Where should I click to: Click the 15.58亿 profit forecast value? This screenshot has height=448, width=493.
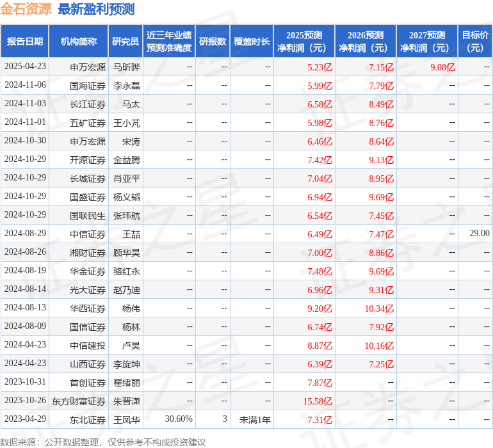pyautogui.click(x=318, y=401)
